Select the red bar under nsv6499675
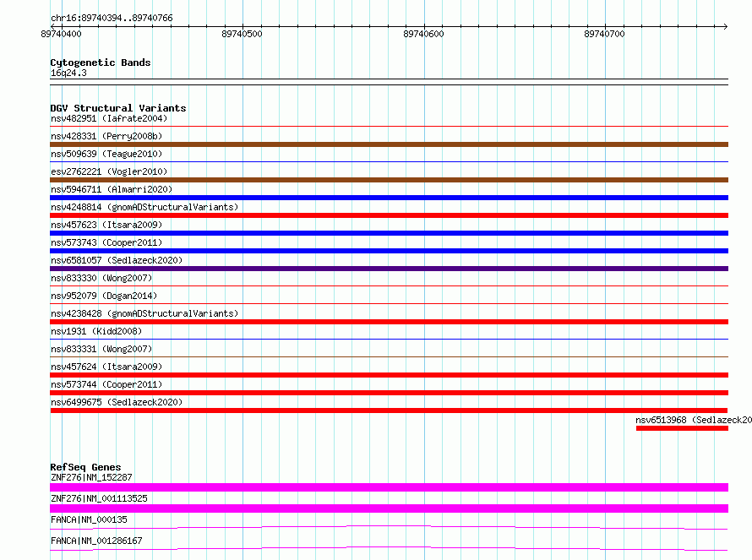752x560 pixels. coord(389,410)
